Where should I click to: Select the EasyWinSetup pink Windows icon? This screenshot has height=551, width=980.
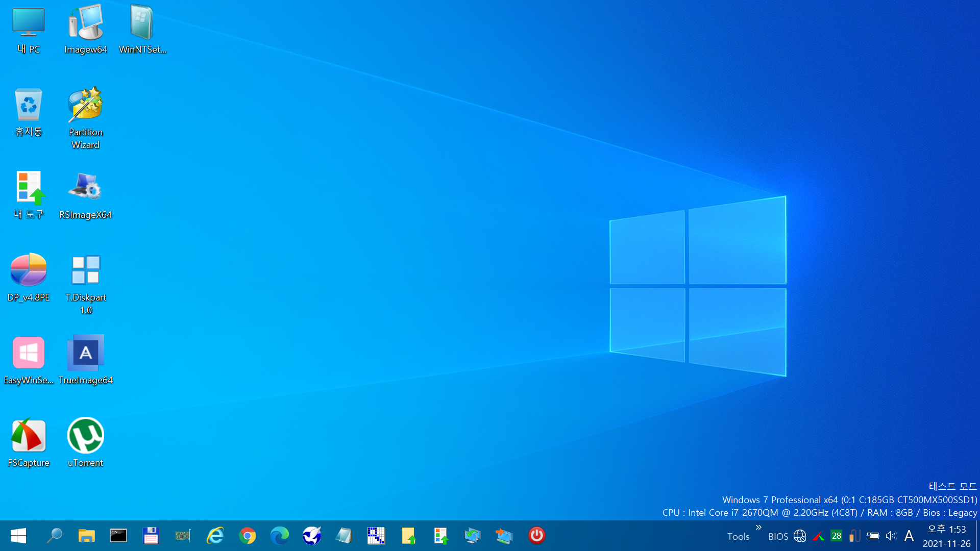tap(29, 360)
